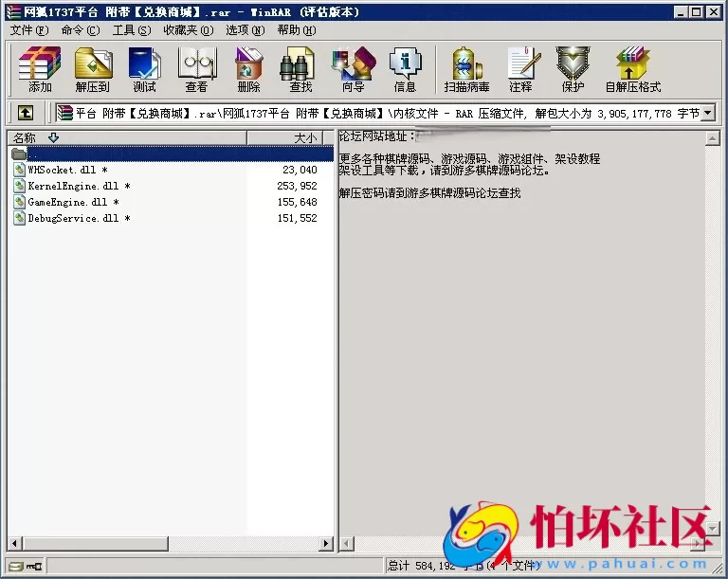
Task: Sort by the Name (名称) column header
Action: coord(127,138)
